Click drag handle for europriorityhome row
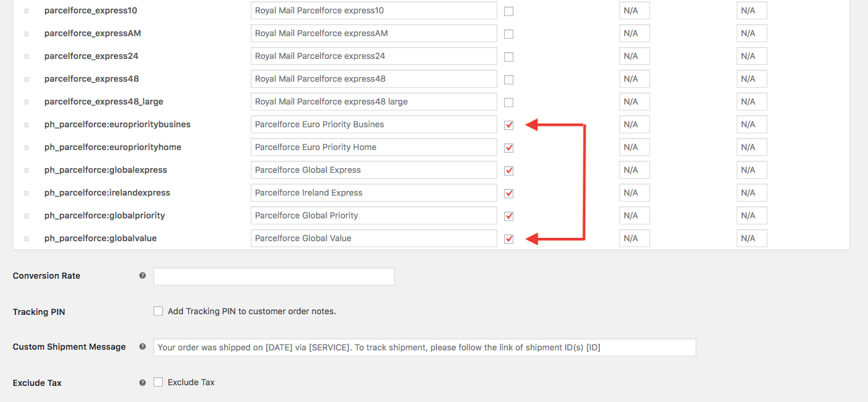The width and height of the screenshot is (868, 402). coord(27,148)
